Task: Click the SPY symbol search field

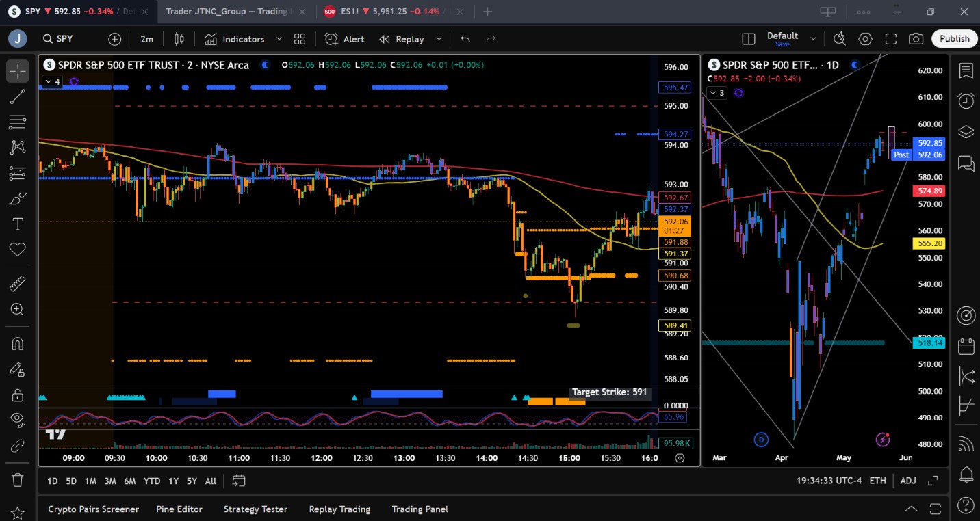Action: [64, 39]
